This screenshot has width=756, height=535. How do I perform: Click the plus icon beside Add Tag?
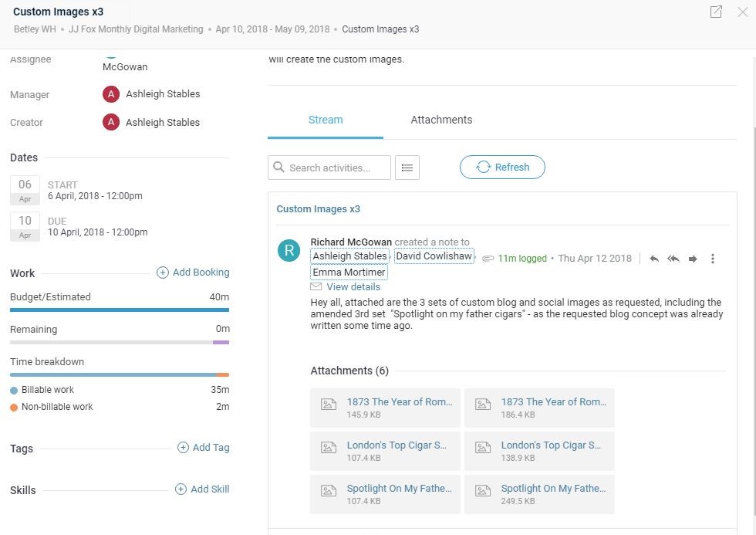pyautogui.click(x=184, y=448)
